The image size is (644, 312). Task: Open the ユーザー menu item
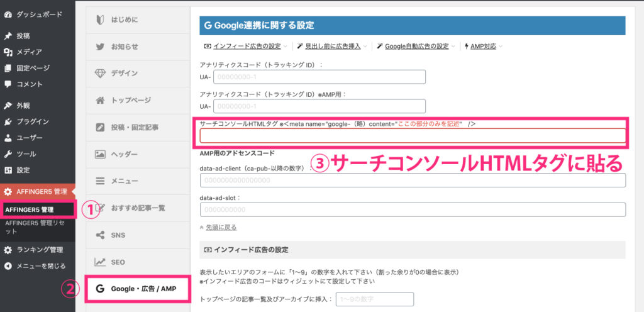coord(29,138)
